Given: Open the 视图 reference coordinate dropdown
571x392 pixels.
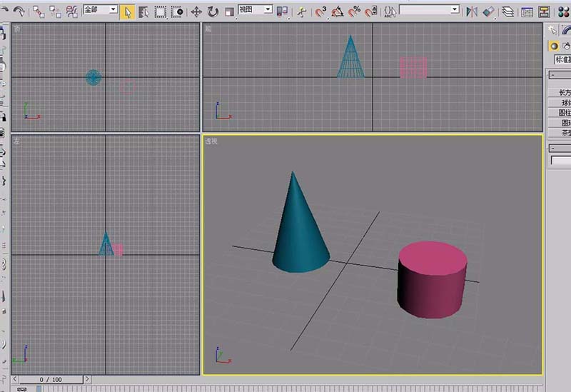Looking at the screenshot, I should (255, 10).
